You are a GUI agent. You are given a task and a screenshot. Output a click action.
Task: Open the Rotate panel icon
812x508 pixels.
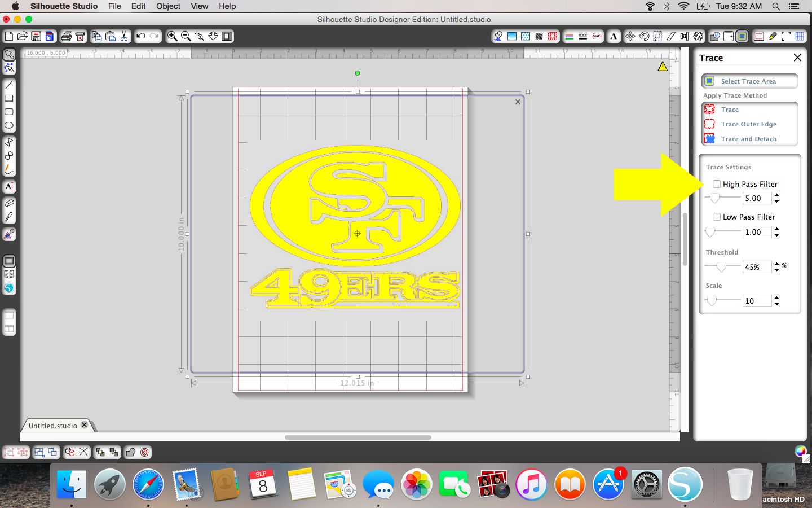pyautogui.click(x=643, y=36)
